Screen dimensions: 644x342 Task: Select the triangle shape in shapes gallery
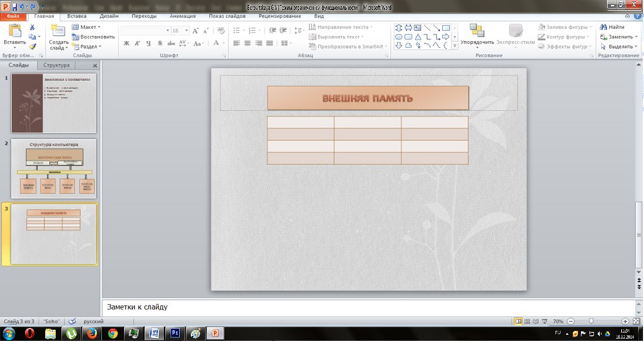coord(418,37)
